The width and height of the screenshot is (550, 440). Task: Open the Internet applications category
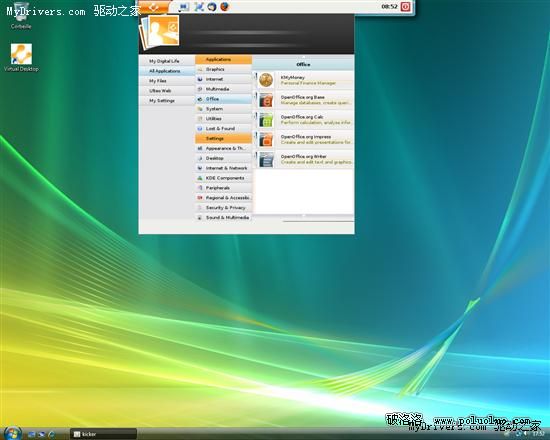pyautogui.click(x=223, y=79)
